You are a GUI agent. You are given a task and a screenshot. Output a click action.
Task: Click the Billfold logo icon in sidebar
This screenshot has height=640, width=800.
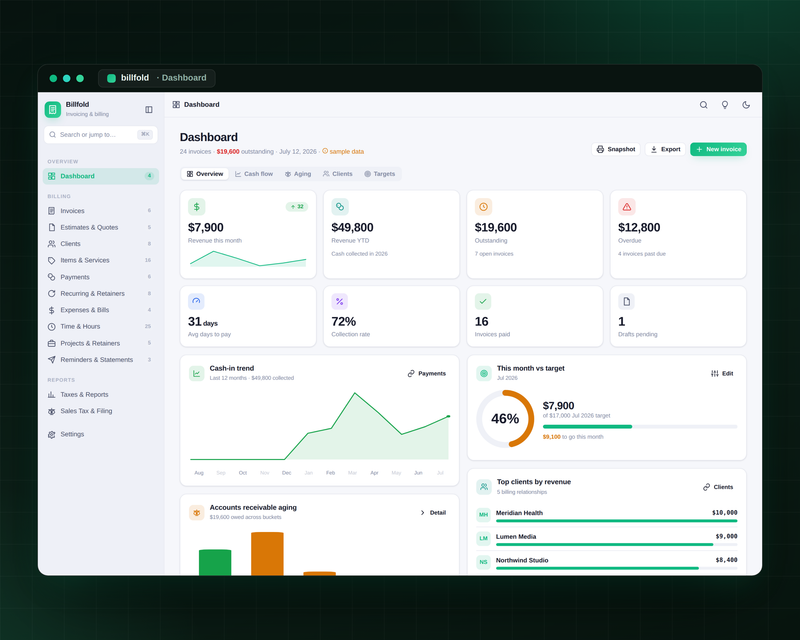[53, 109]
